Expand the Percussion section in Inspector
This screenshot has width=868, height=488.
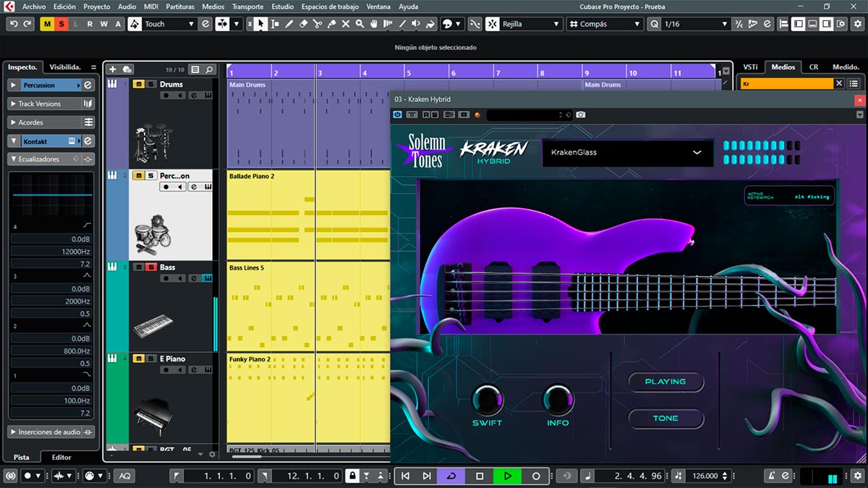(14, 85)
